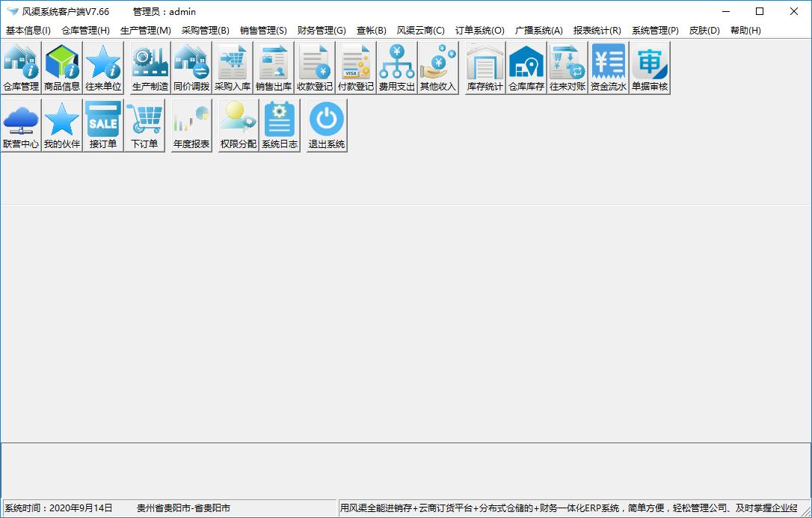Open 风渠云商(C) menu
Image resolution: width=812 pixels, height=518 pixels.
[420, 31]
